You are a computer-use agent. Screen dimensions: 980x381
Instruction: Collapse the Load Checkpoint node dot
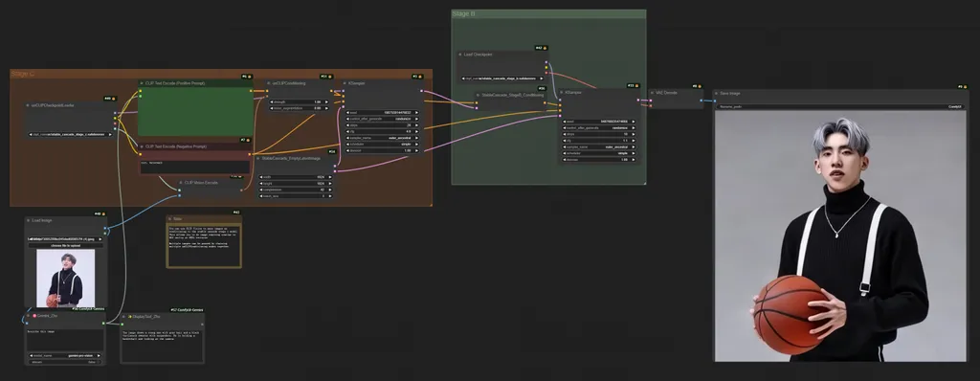[x=460, y=55]
